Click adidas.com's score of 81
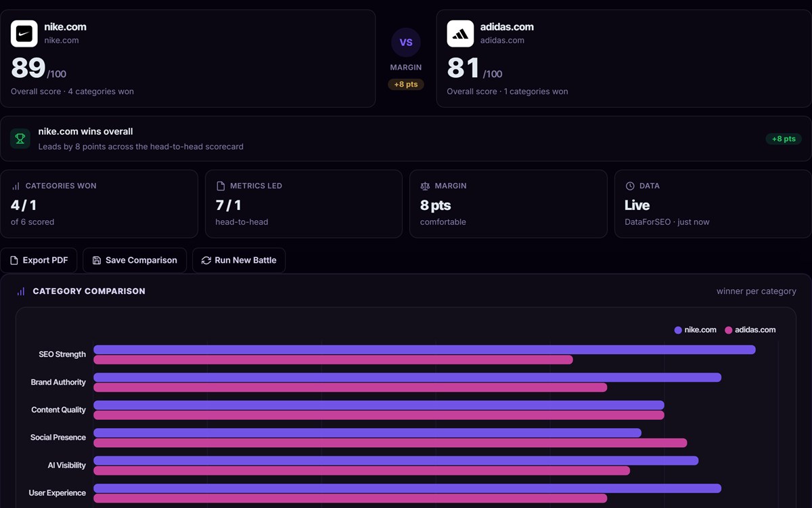Image resolution: width=812 pixels, height=508 pixels. click(464, 68)
